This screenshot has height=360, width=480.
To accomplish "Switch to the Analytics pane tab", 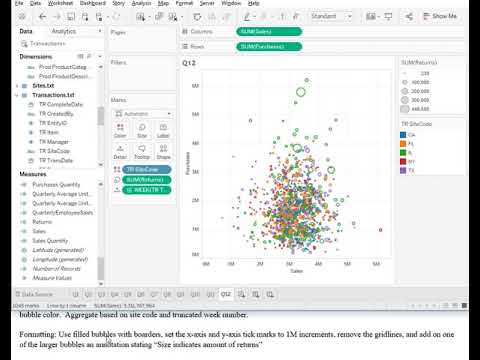I will point(64,31).
